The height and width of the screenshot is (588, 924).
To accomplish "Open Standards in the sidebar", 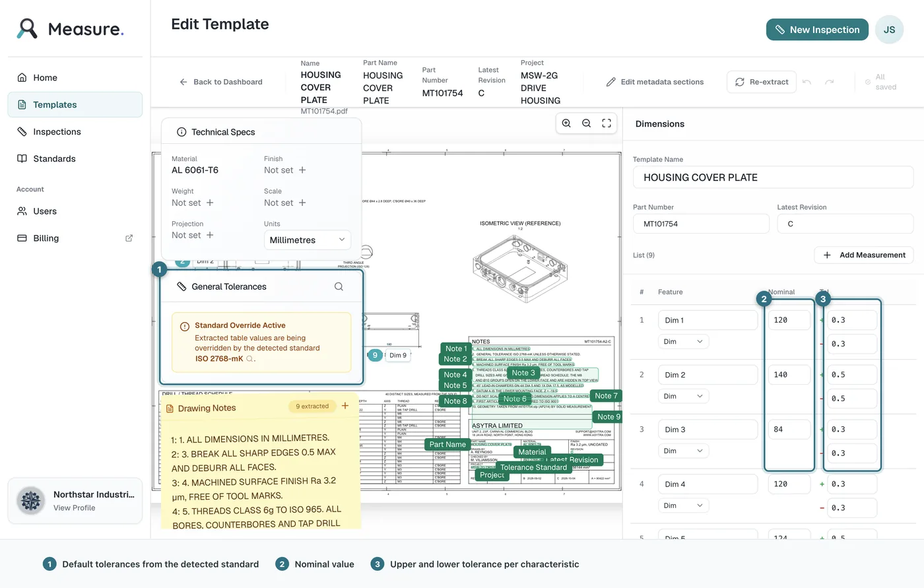I will (x=75, y=158).
